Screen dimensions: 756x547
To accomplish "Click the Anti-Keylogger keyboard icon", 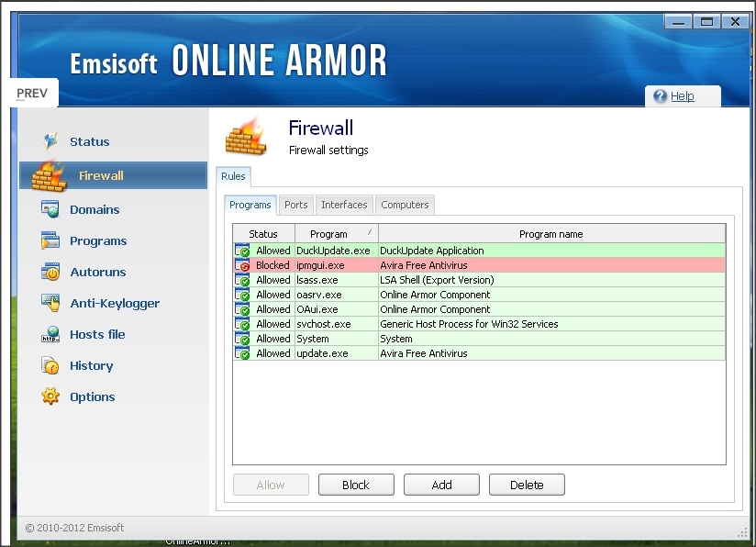I will tap(50, 303).
